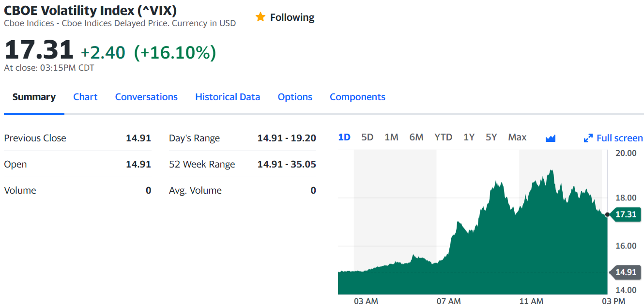Click the 14.91 - 35.05 range value
This screenshot has height=306, width=644.
click(x=287, y=164)
